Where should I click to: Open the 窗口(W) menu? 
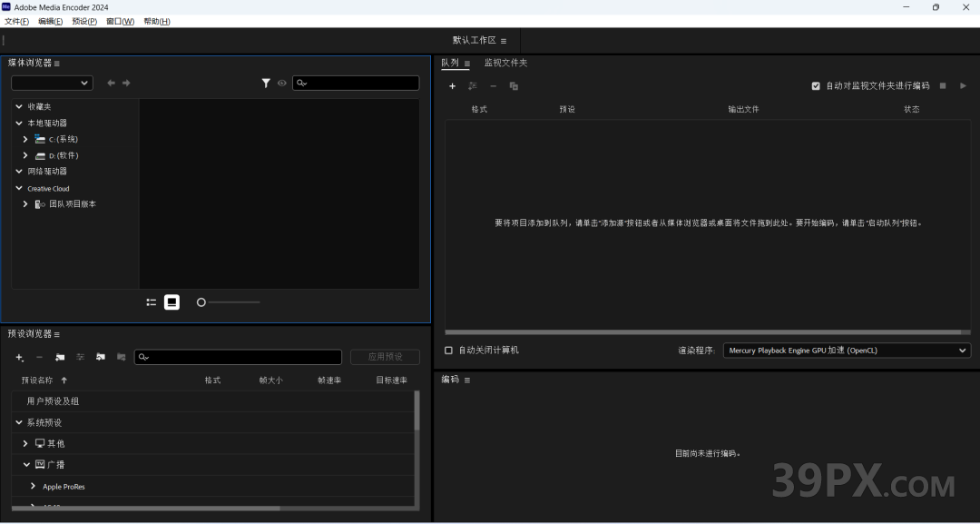[x=120, y=21]
